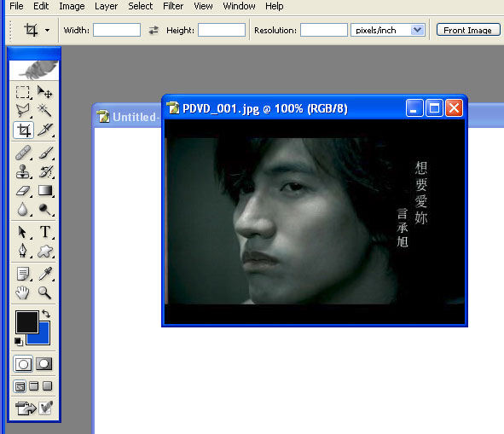
Task: Click the options bar grip handle
Action: pos(10,30)
